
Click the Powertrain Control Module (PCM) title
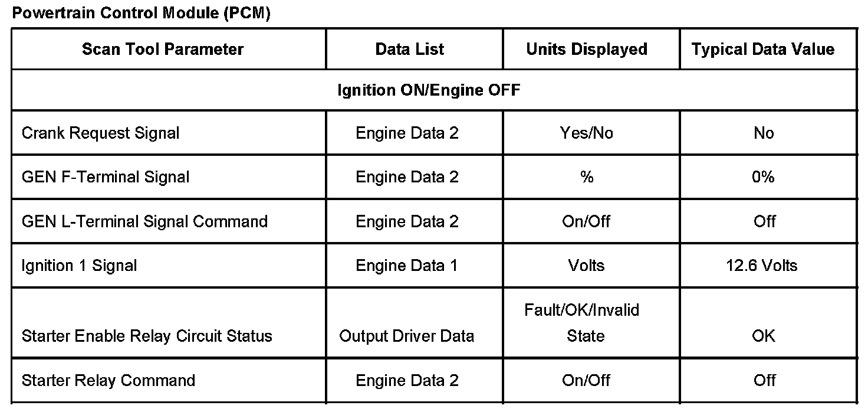[x=141, y=14]
